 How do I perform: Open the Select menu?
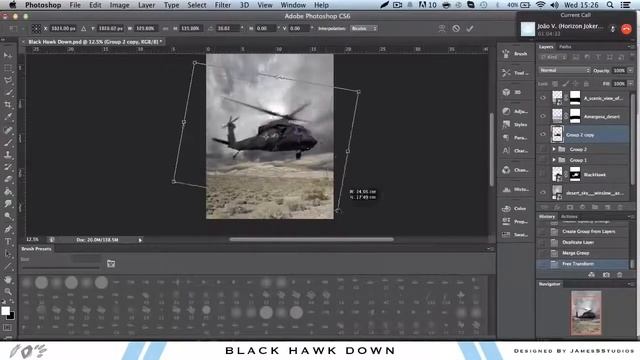coord(197,5)
